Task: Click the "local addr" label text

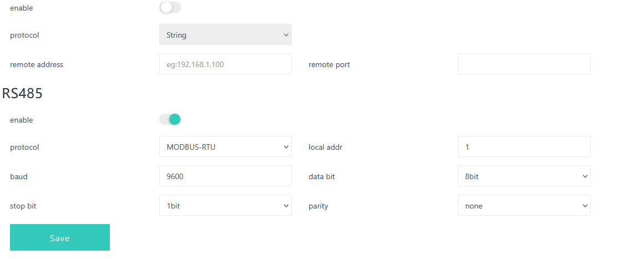Action: tap(327, 148)
